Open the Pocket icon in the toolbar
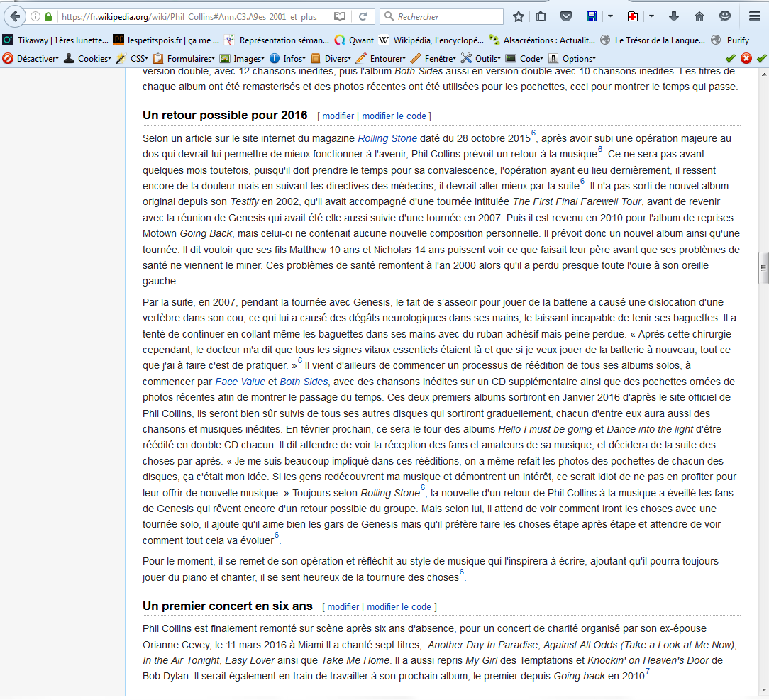 click(566, 16)
